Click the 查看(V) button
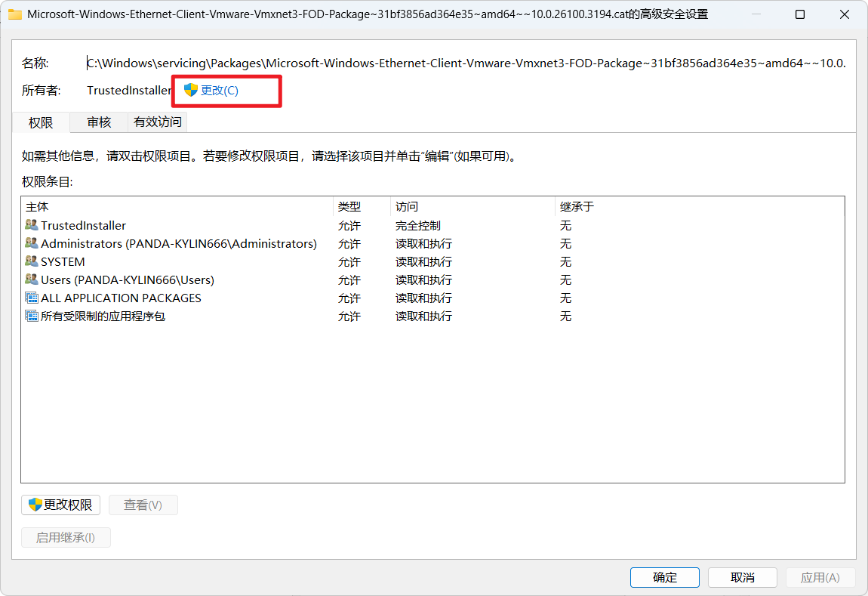 [x=143, y=505]
